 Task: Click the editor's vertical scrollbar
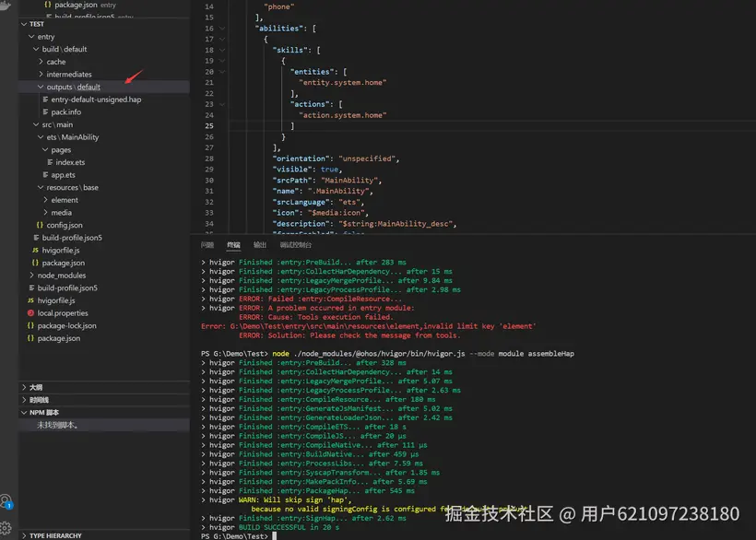[750, 92]
